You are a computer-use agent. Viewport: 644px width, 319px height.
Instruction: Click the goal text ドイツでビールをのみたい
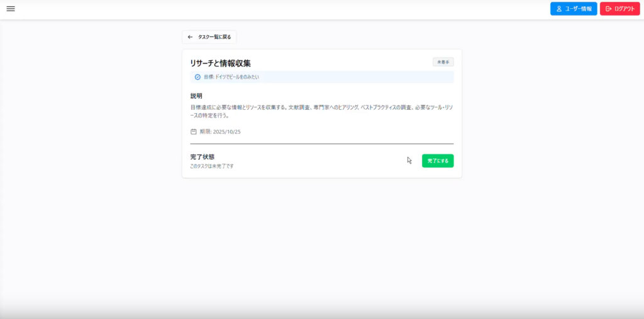click(x=238, y=77)
